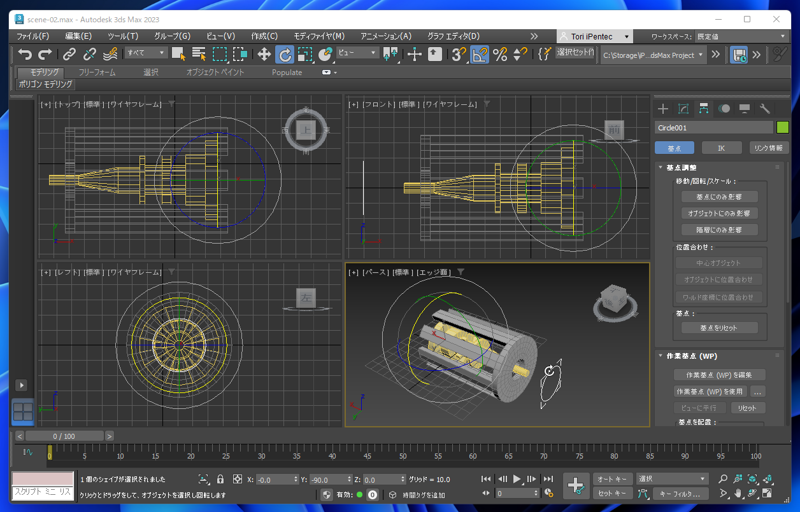Image resolution: width=800 pixels, height=512 pixels.
Task: Open the Create panel plus tab
Action: [663, 108]
